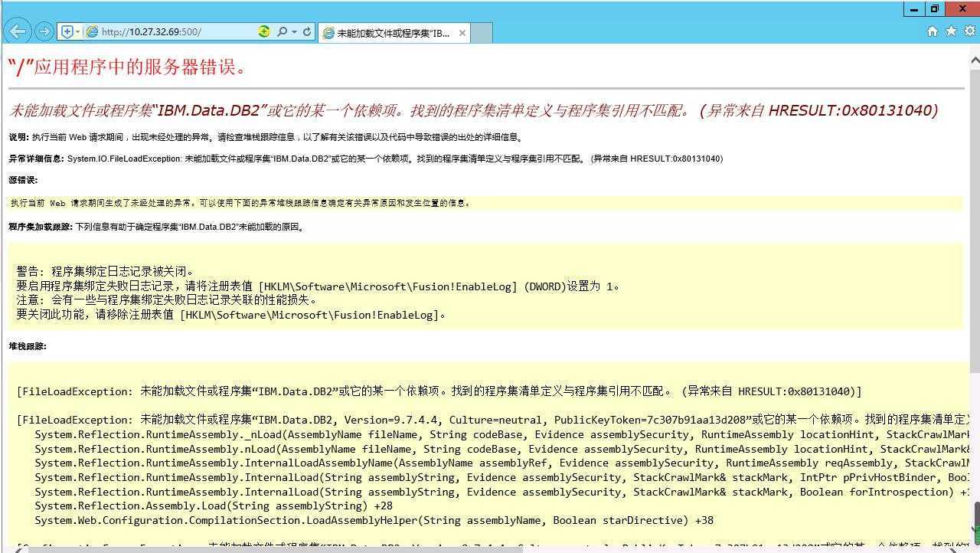Open a new tab with the blank tab button
Viewport: 980px width, 553px height.
coord(482,33)
